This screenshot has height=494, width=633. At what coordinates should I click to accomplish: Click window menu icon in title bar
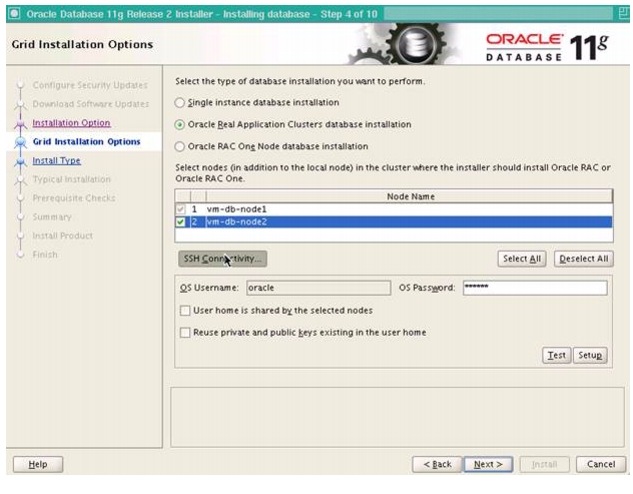click(14, 14)
